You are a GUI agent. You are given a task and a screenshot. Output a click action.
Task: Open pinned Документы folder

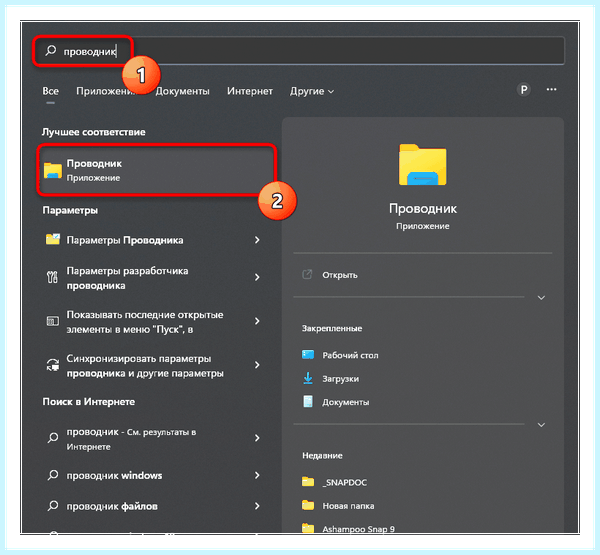[x=346, y=402]
